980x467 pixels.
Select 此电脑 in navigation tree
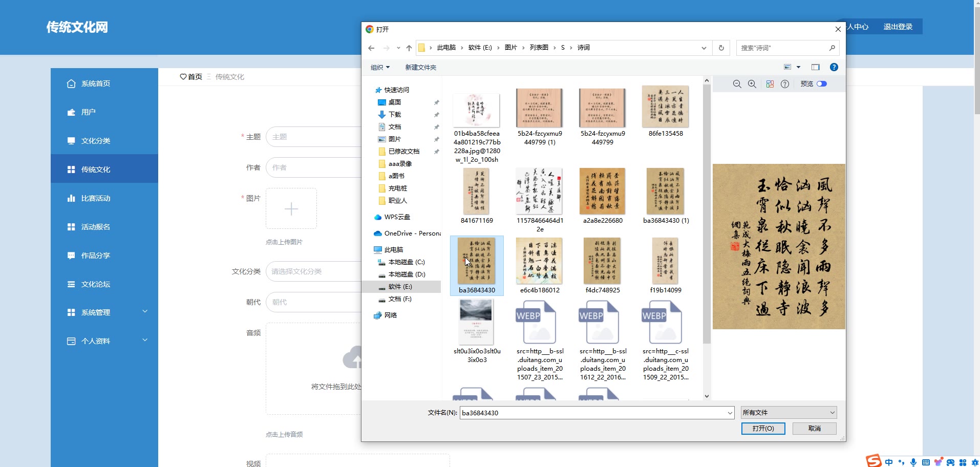393,250
